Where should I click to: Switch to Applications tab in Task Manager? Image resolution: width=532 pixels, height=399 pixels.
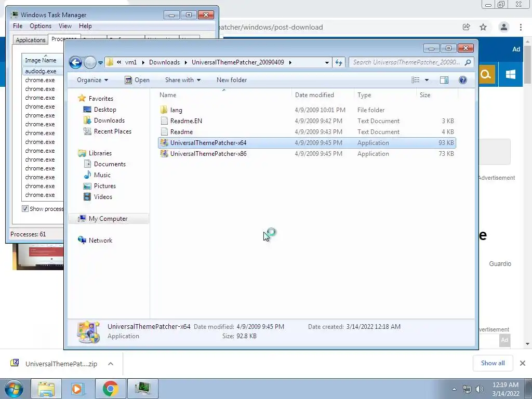31,40
